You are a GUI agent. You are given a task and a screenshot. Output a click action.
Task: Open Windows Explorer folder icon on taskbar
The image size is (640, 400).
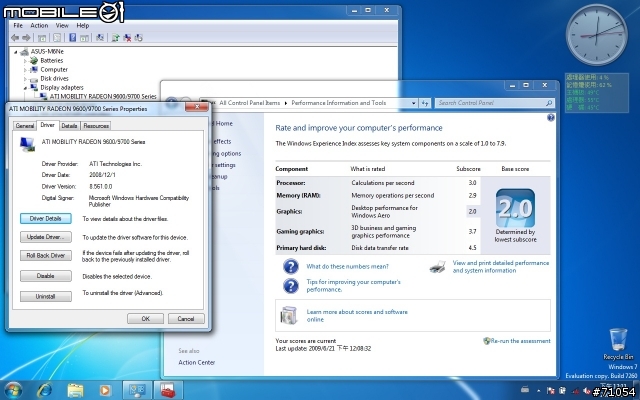click(x=75, y=390)
